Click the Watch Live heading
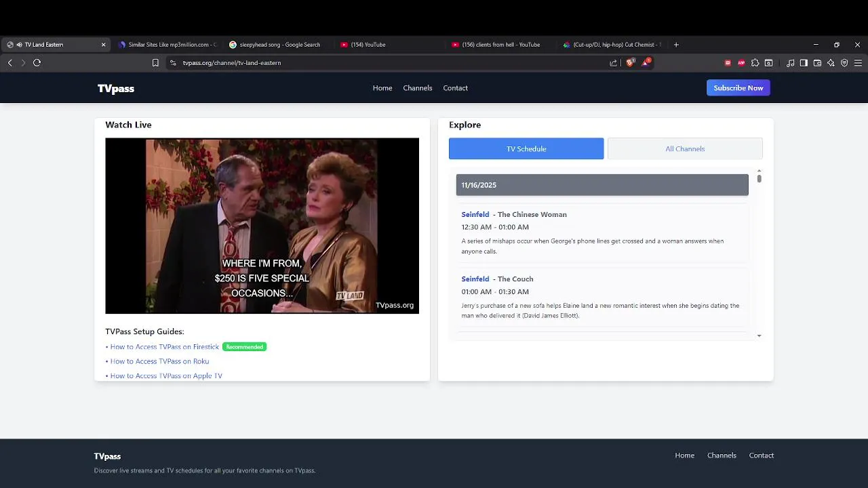The image size is (868, 488). pyautogui.click(x=128, y=125)
